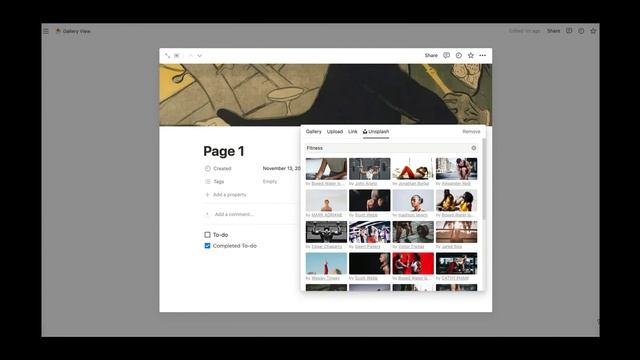Open MARK ADRIANE author link
640x360 pixels.
[x=327, y=215]
